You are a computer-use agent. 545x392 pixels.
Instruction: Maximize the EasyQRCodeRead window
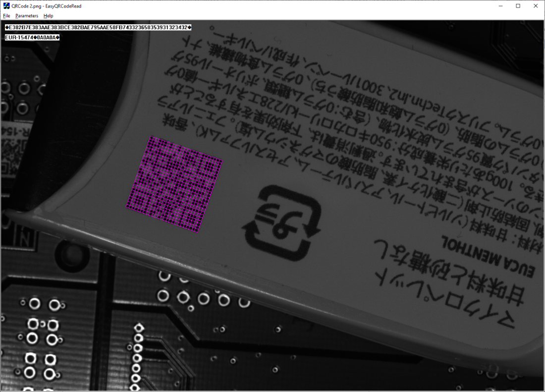(518, 6)
